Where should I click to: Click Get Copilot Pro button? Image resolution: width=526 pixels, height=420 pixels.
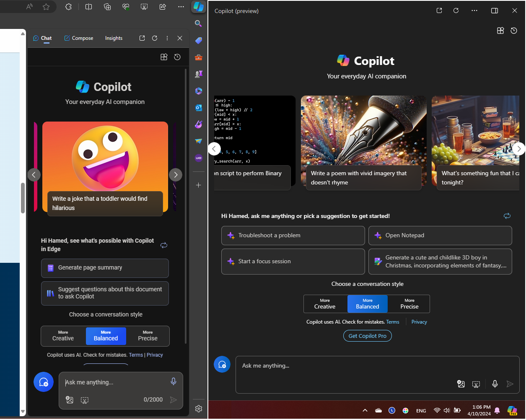[368, 336]
